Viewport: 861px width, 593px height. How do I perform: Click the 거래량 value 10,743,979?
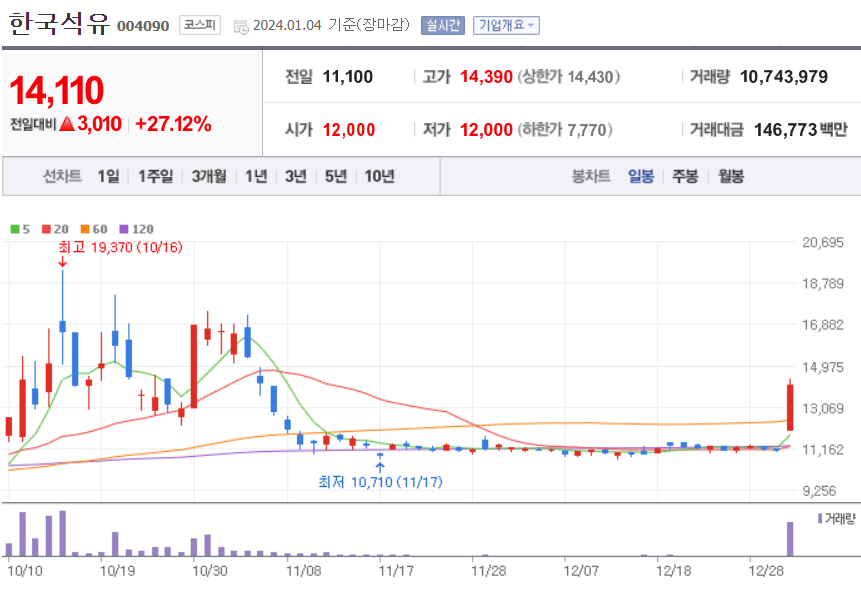pos(784,77)
